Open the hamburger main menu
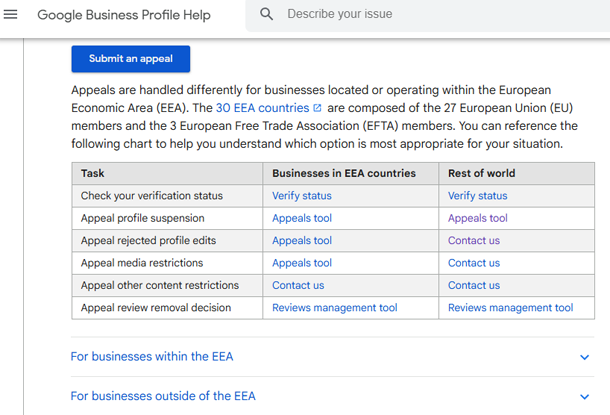 [x=11, y=14]
